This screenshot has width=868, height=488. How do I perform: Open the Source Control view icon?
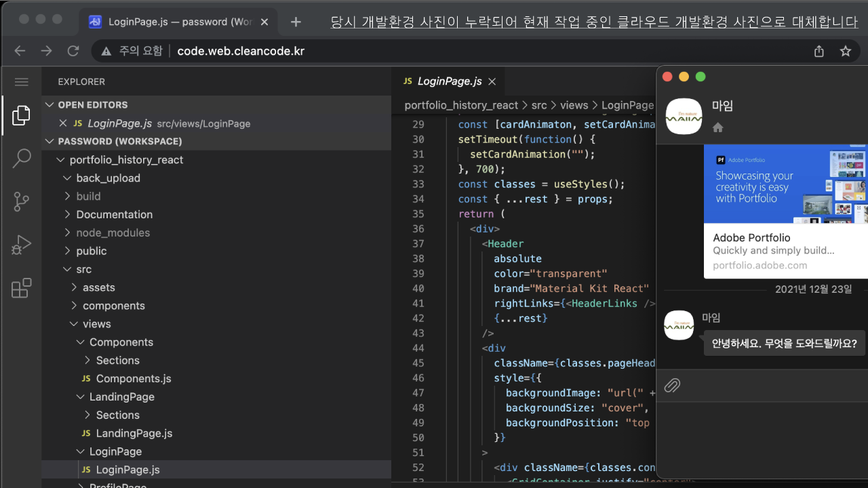(x=21, y=201)
